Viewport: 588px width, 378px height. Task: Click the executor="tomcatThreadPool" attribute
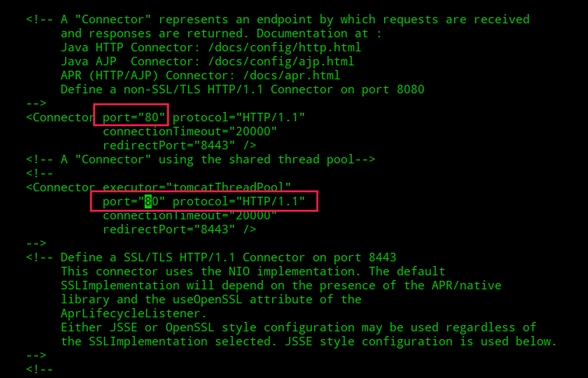[197, 187]
